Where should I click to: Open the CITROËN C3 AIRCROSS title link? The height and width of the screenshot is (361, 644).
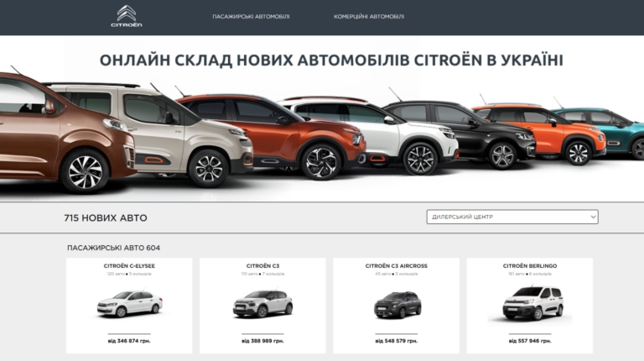pos(397,266)
